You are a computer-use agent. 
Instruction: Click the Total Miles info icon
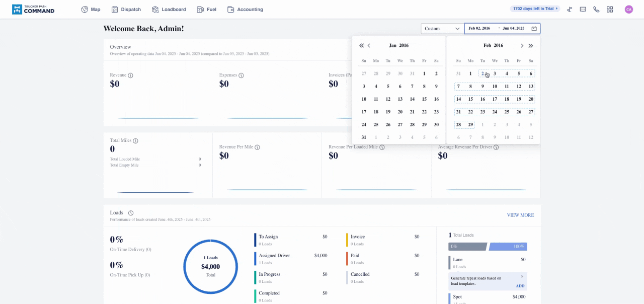pos(135,141)
